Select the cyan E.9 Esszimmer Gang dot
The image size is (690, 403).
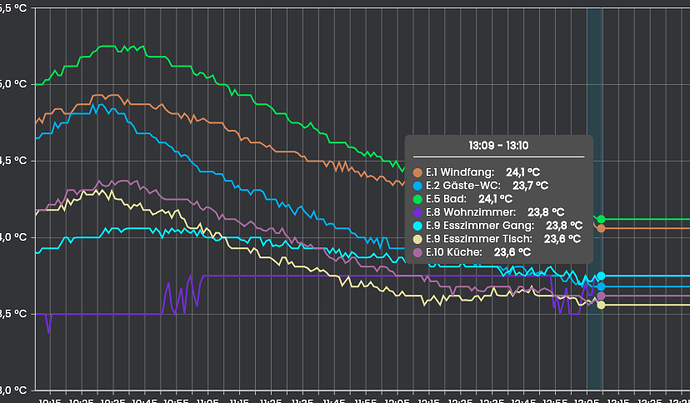click(418, 226)
